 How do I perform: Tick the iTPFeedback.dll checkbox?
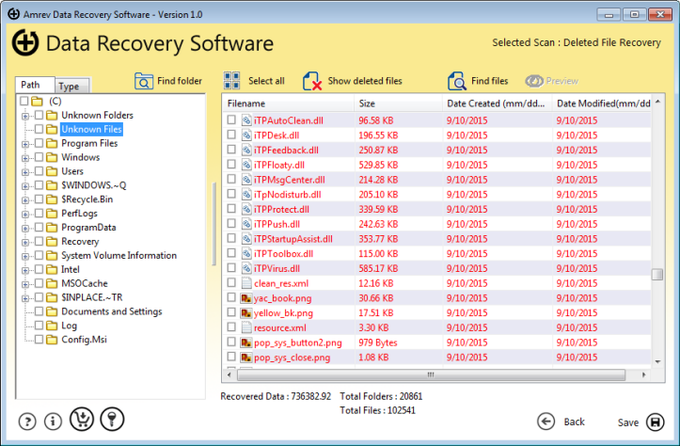click(x=232, y=149)
